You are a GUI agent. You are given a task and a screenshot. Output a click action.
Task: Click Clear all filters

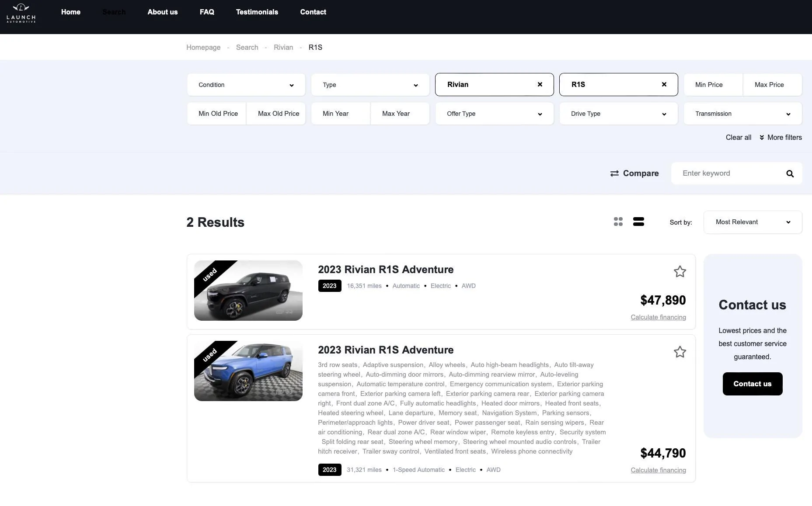[x=739, y=138]
